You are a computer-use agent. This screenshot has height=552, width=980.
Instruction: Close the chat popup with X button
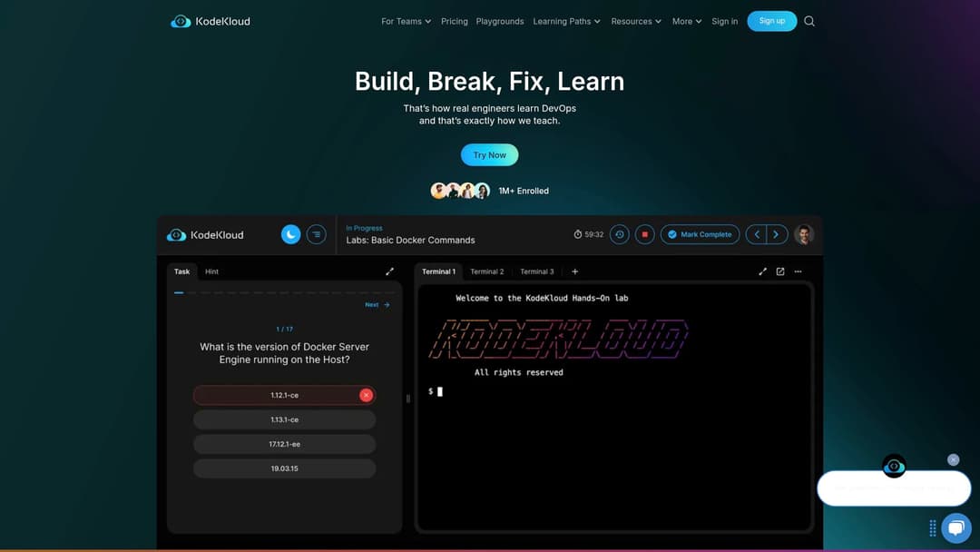953,459
